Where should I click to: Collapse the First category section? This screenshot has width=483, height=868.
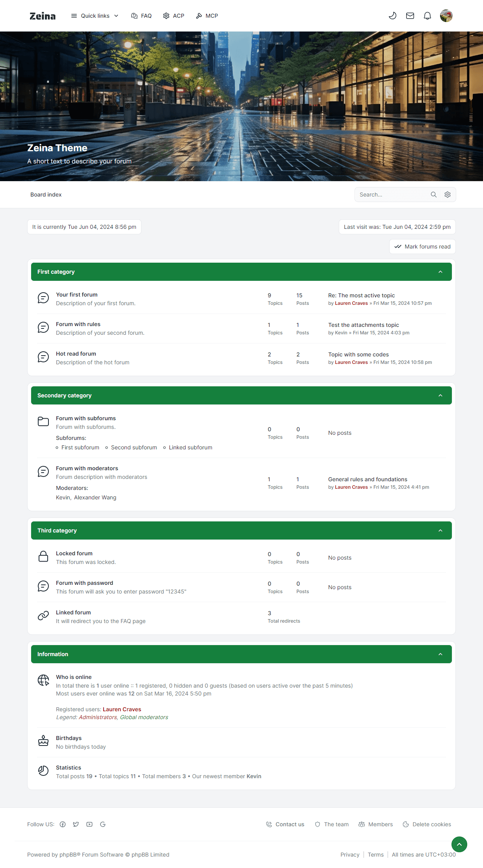pyautogui.click(x=440, y=271)
